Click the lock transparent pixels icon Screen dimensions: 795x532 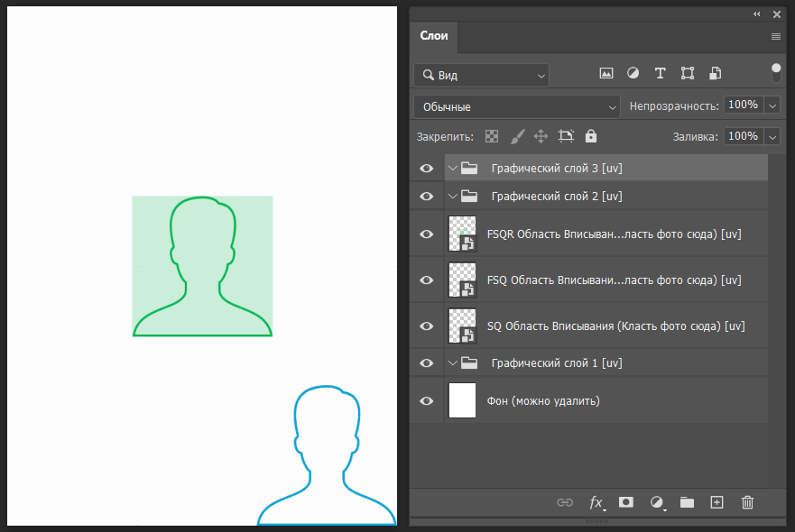492,136
